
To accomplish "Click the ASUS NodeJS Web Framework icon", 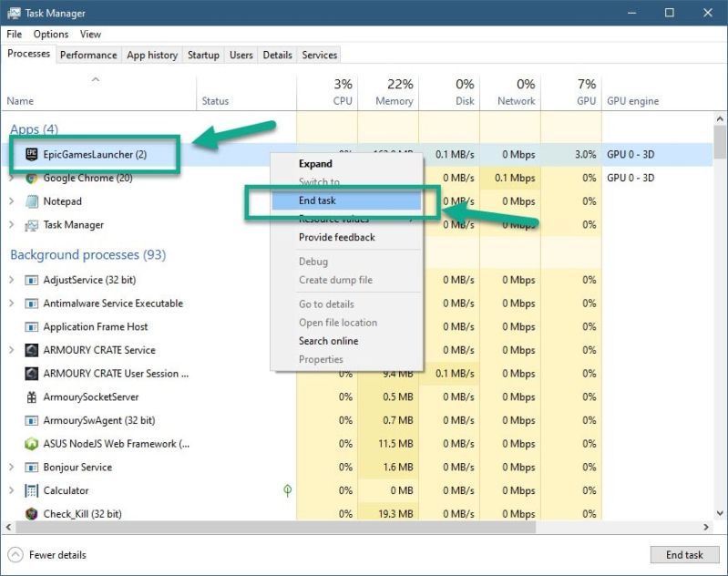I will tap(31, 444).
